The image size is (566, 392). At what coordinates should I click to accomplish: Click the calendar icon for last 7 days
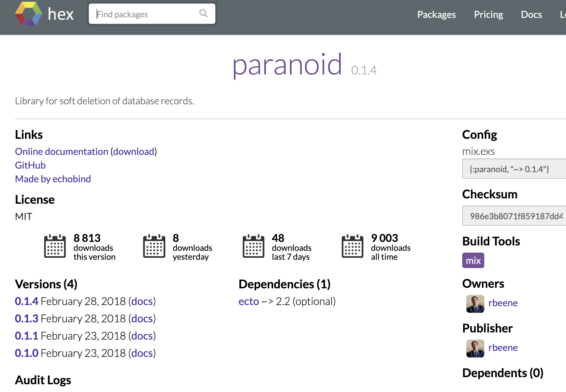[253, 246]
